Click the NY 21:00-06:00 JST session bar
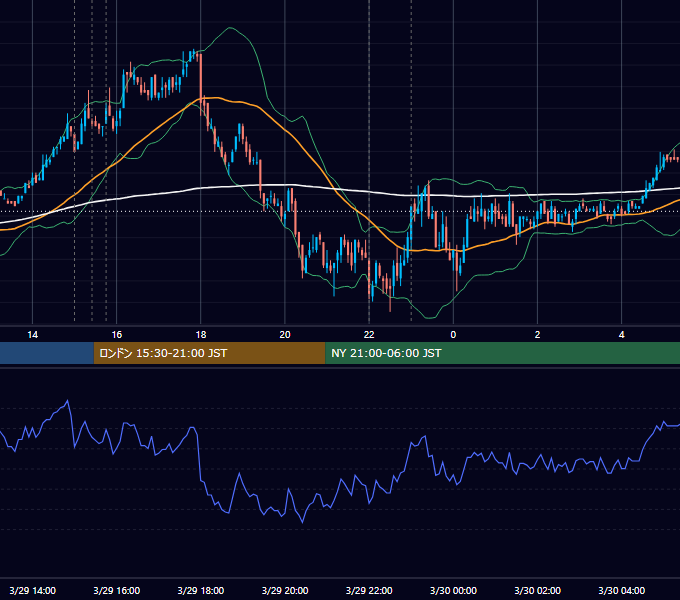 point(503,353)
